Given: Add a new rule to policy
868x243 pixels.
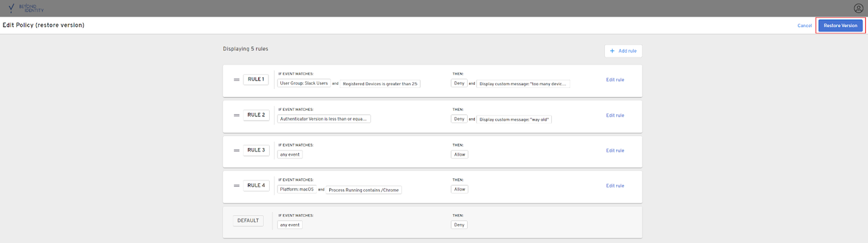Looking at the screenshot, I should pyautogui.click(x=623, y=51).
